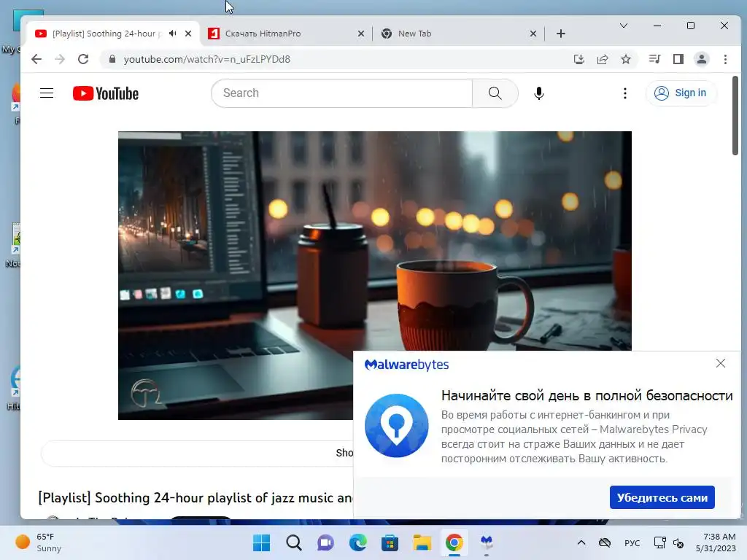Open Microsoft Store from the taskbar
Image resolution: width=747 pixels, height=560 pixels.
click(390, 542)
